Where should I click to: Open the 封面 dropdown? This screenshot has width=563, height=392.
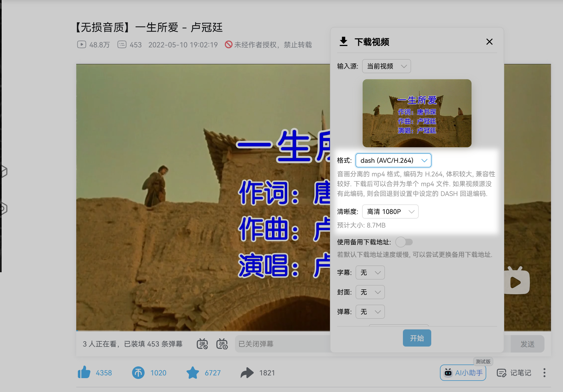(x=370, y=292)
